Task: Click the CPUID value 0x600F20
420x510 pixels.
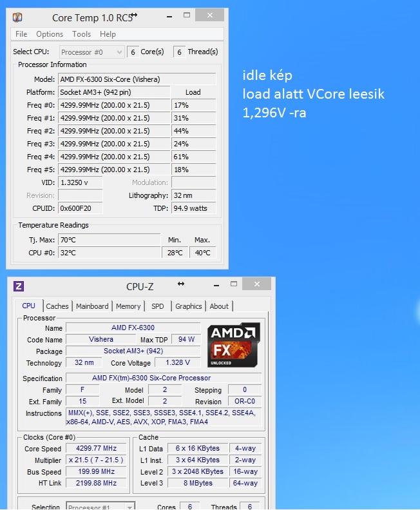Action: click(81, 208)
